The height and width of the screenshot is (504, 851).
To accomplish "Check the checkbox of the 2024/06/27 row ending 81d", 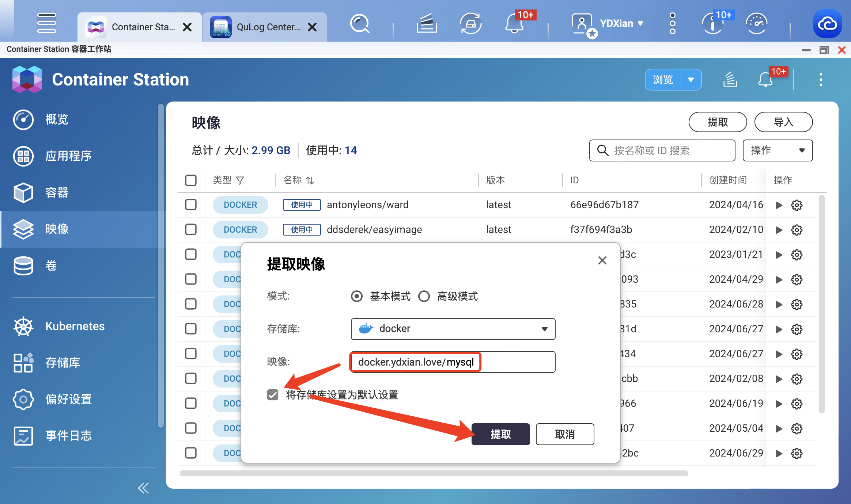I will tap(190, 329).
